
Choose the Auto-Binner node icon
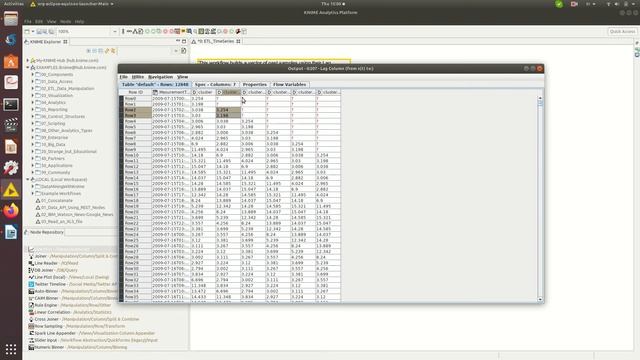tap(31, 291)
